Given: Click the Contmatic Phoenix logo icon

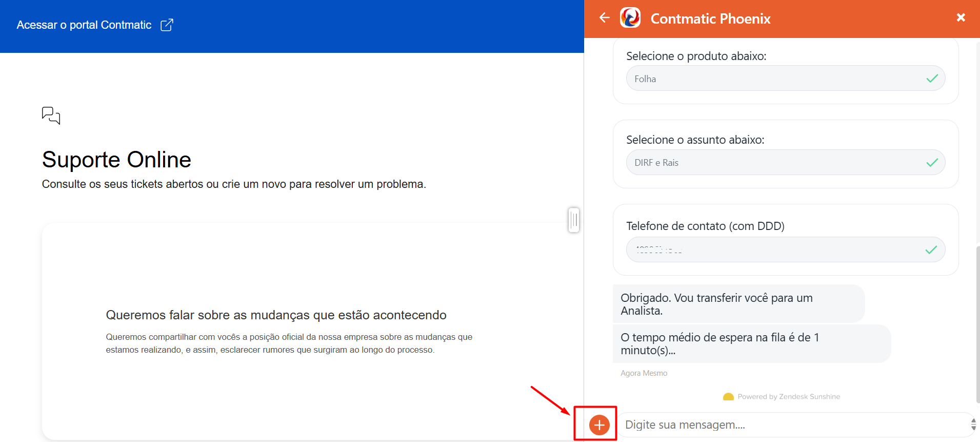Looking at the screenshot, I should (x=630, y=18).
